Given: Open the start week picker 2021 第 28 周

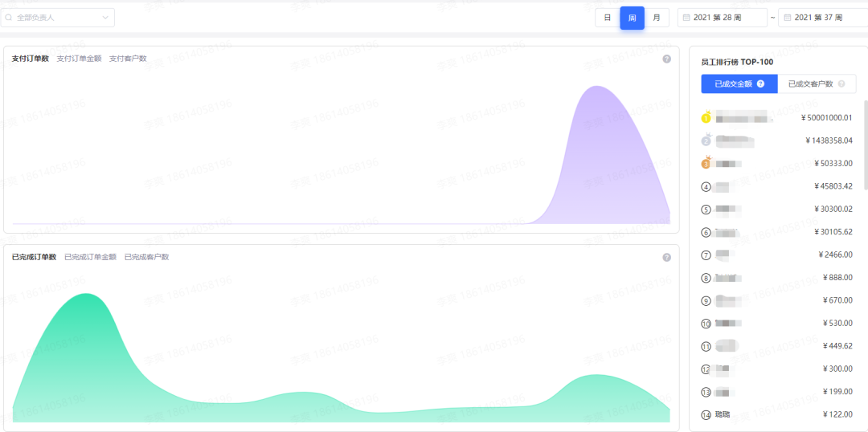Looking at the screenshot, I should click(x=722, y=18).
